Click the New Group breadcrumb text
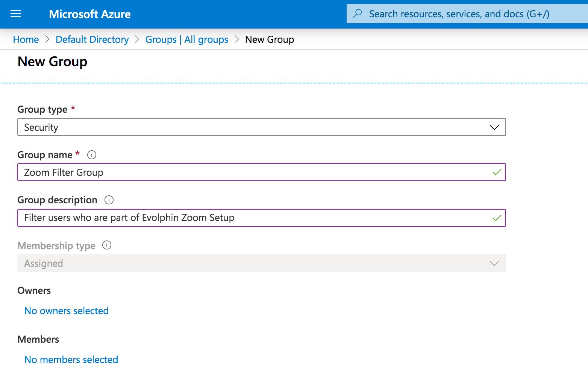 [x=270, y=39]
